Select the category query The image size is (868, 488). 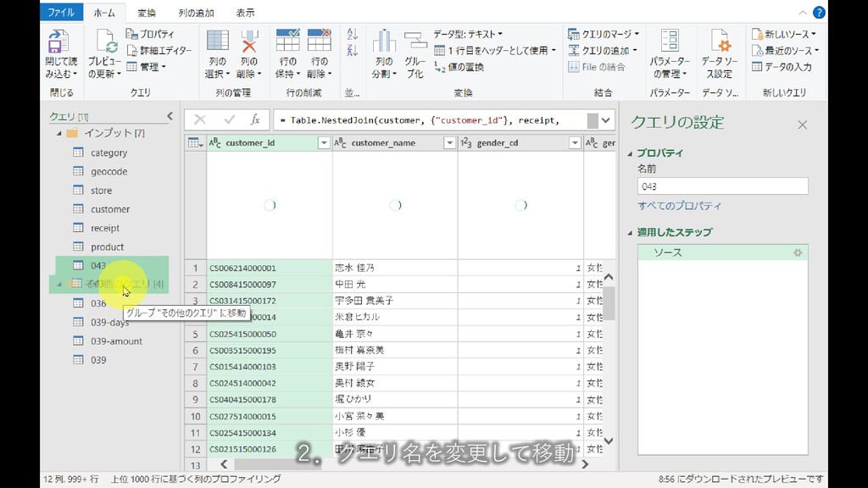coord(108,152)
